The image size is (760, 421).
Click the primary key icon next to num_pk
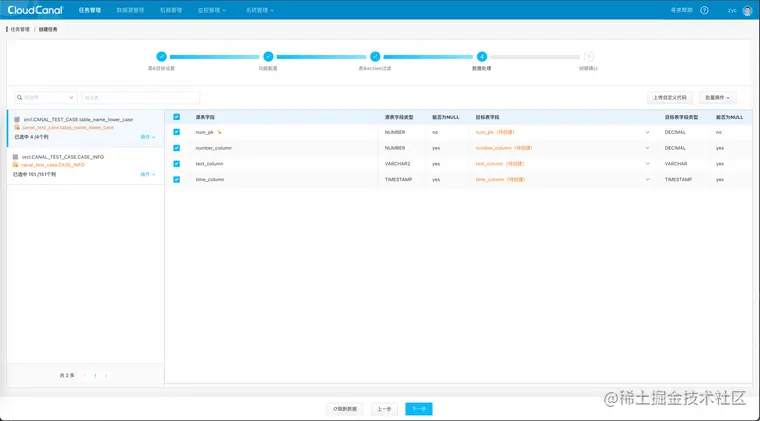point(219,132)
